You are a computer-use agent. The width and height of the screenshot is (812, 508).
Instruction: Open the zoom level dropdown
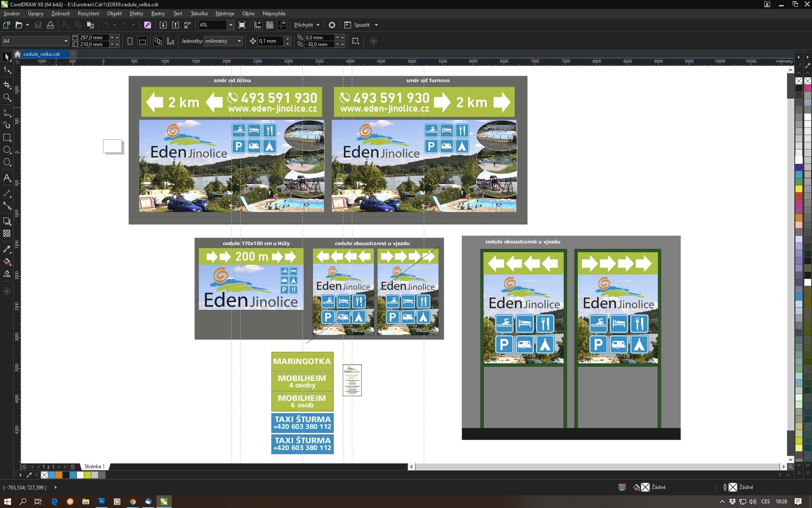[x=230, y=25]
